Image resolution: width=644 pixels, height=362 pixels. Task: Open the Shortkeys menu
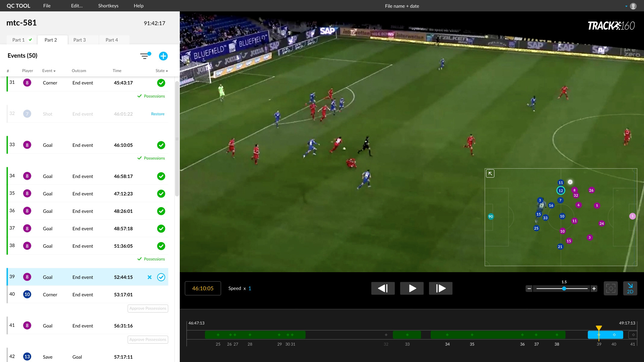pos(108,6)
